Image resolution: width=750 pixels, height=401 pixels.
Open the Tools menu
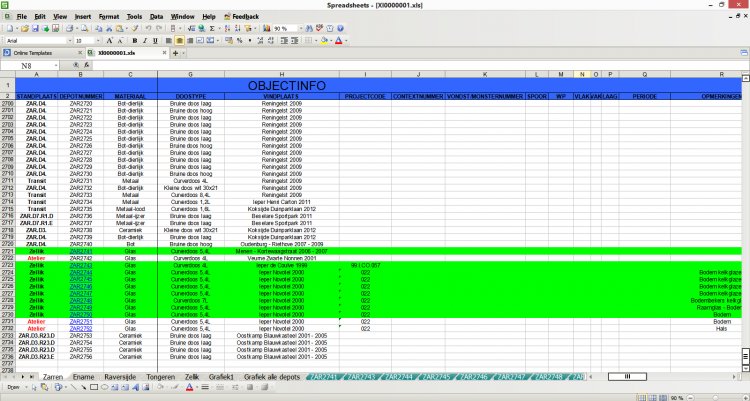click(x=134, y=16)
